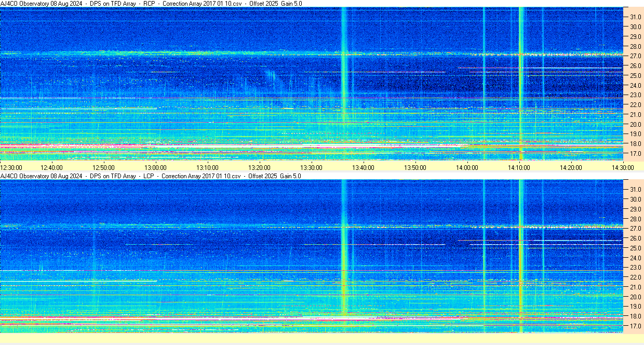
Task: Click the 17.0 frequency label in LCP panel
Action: 635,326
